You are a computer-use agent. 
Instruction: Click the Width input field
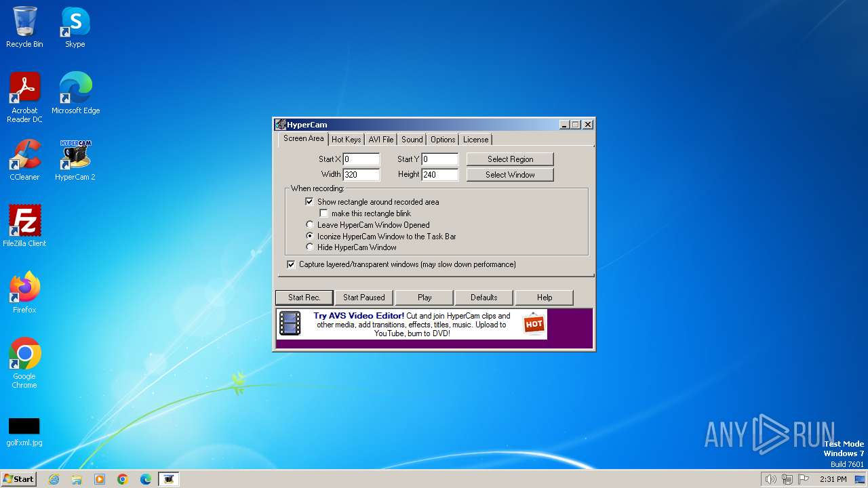pos(361,175)
